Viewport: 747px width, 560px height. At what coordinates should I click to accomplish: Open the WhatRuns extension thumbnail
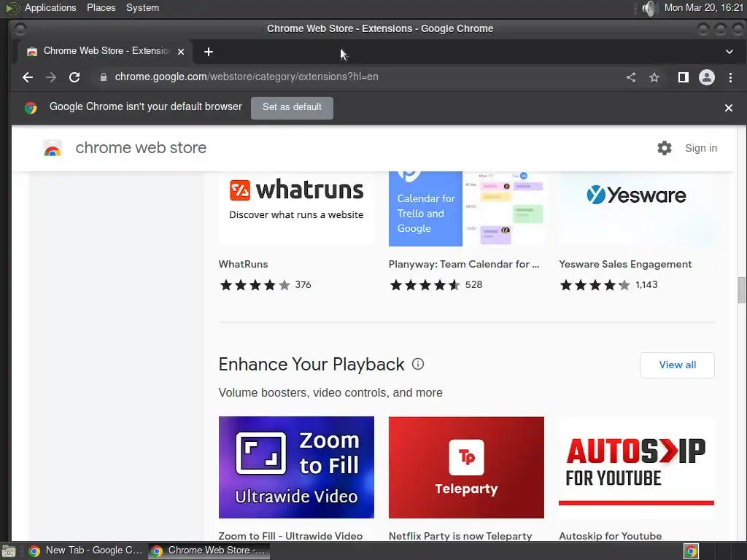tap(296, 209)
